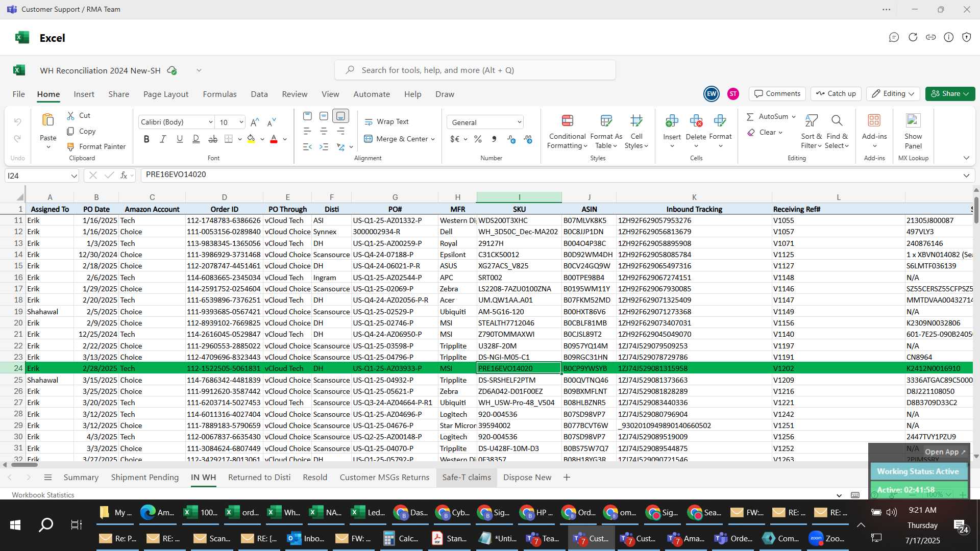Click the Undo arrow
The image size is (980, 551).
click(x=17, y=121)
